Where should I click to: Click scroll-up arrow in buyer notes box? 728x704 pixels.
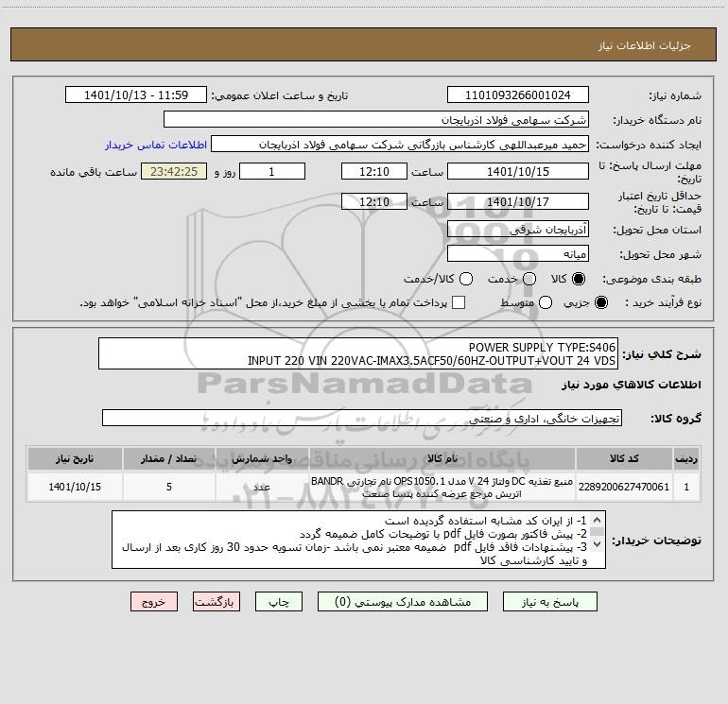tap(598, 520)
